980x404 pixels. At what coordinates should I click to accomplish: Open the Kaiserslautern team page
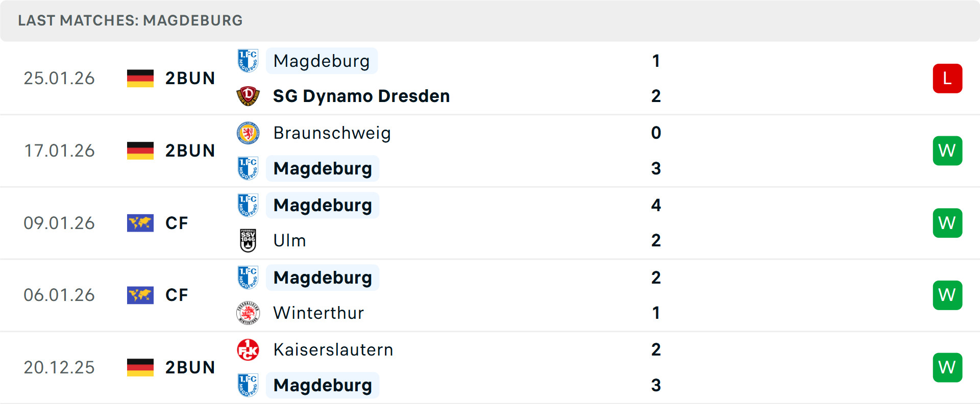click(333, 350)
